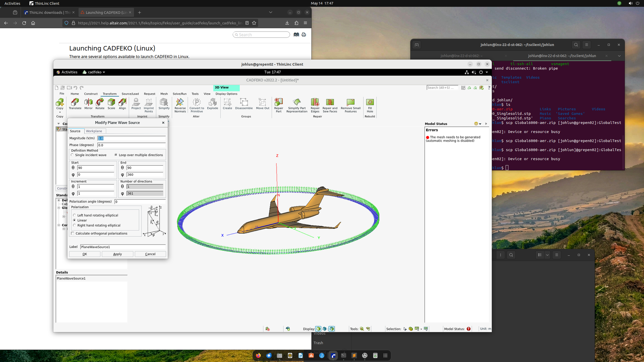Viewport: 644px width, 362px height.
Task: Expand Model Status panel arrow
Action: [486, 124]
